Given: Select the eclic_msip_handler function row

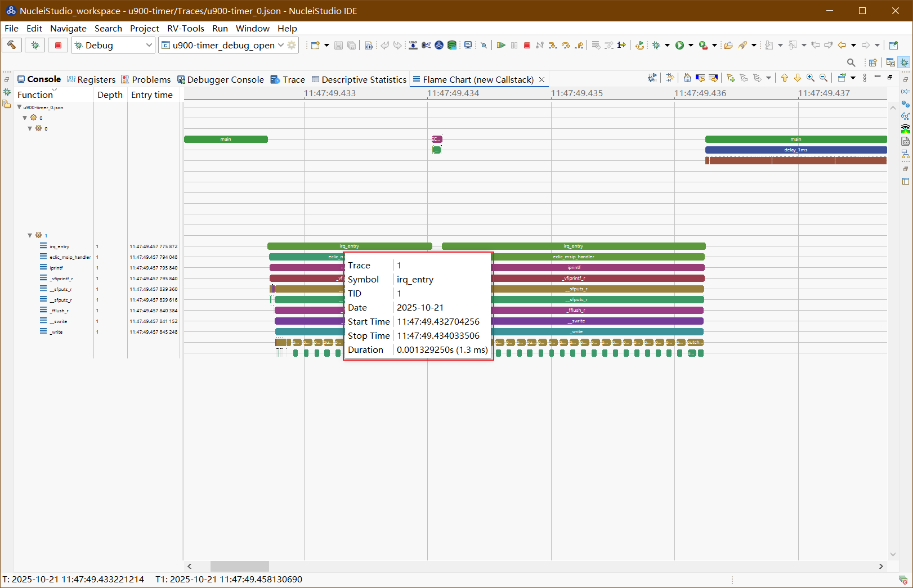Looking at the screenshot, I should [70, 257].
